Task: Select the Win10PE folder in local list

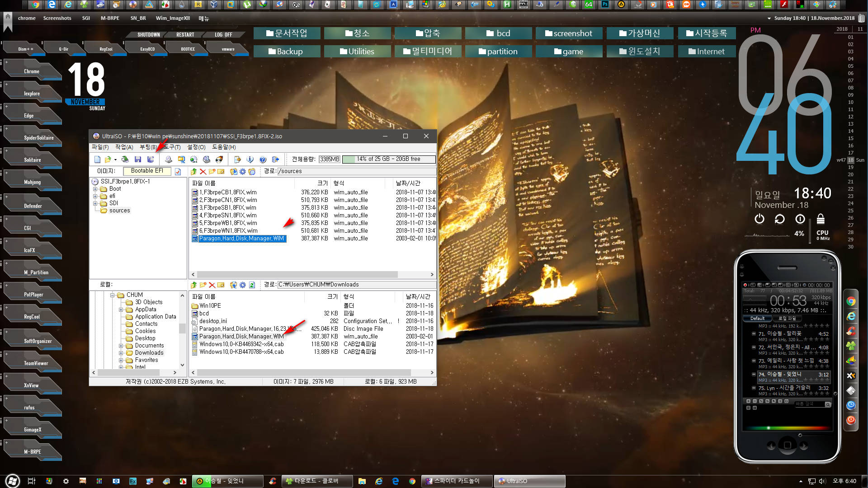Action: [x=210, y=305]
